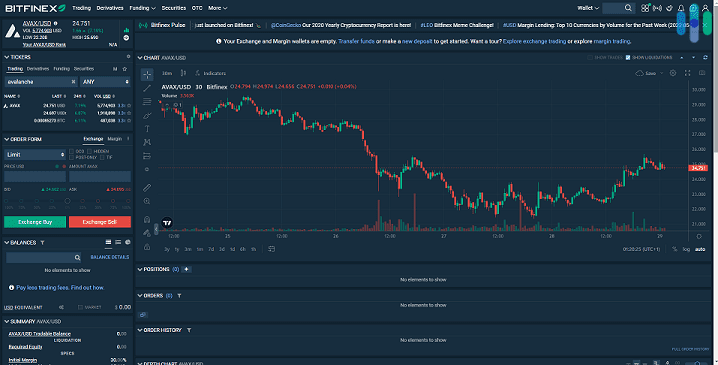The image size is (718, 365).
Task: Open the account profile icon
Action: pyautogui.click(x=706, y=8)
